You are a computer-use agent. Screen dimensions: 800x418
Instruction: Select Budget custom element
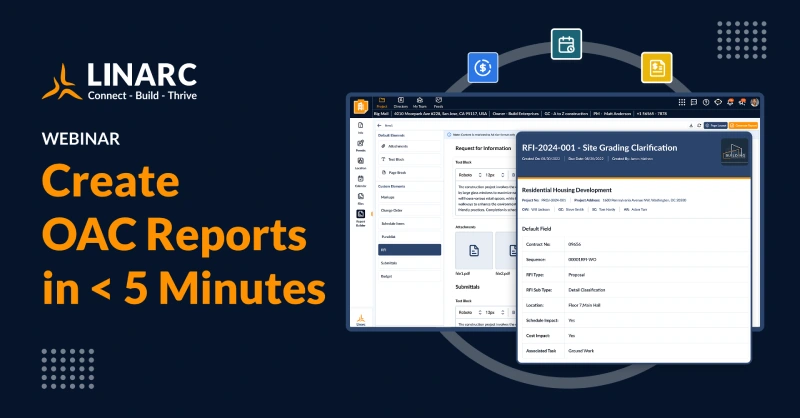(409, 276)
